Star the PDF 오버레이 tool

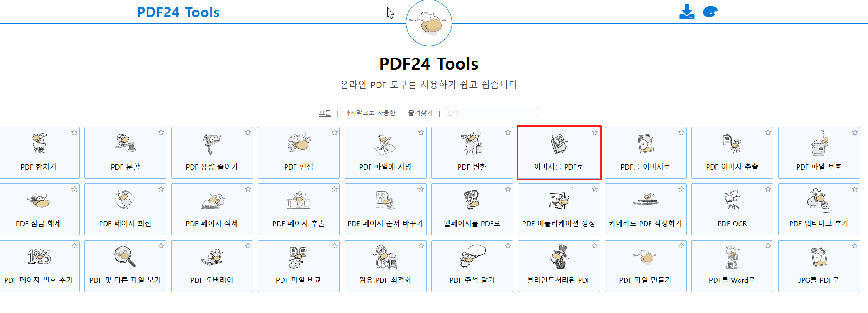[248, 246]
